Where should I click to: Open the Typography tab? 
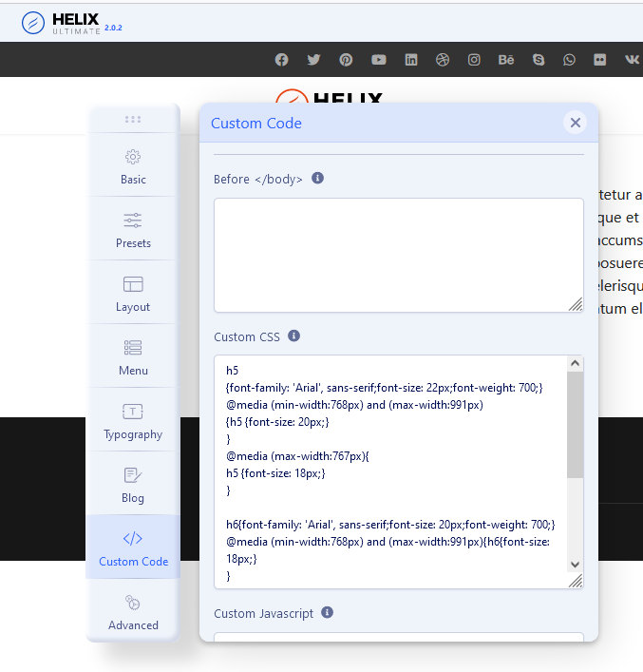pos(133,420)
